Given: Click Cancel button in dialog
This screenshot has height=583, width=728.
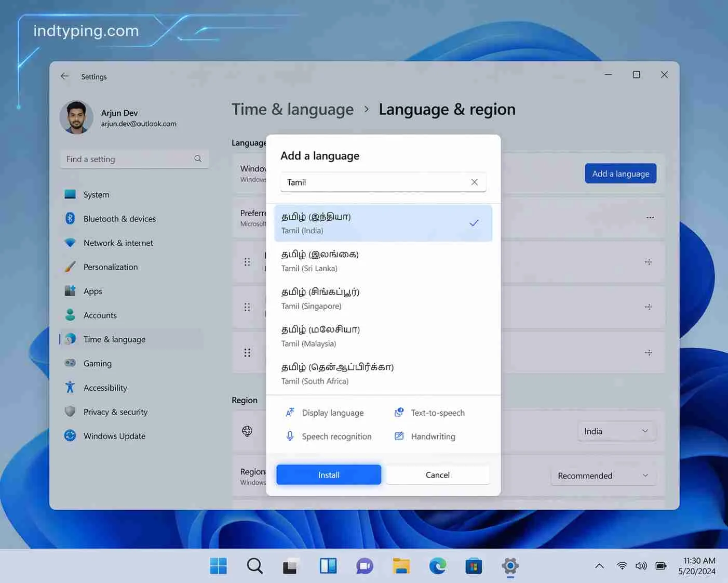Looking at the screenshot, I should (x=438, y=475).
